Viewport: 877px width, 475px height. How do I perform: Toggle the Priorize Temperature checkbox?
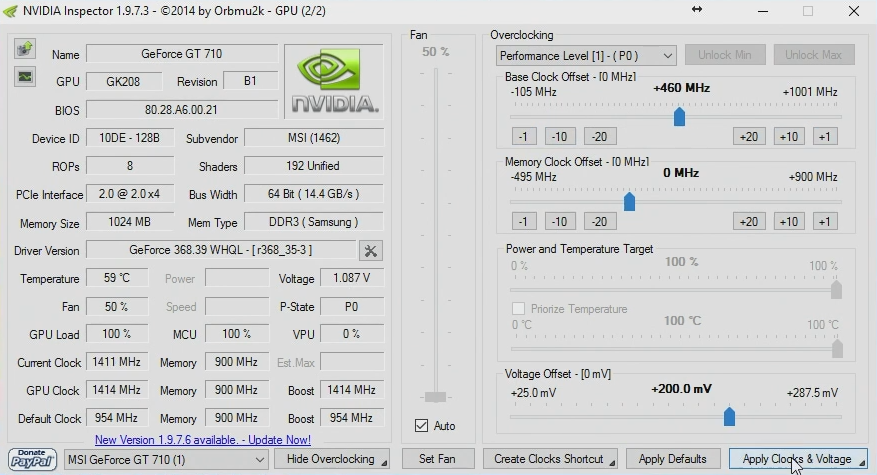pos(518,309)
